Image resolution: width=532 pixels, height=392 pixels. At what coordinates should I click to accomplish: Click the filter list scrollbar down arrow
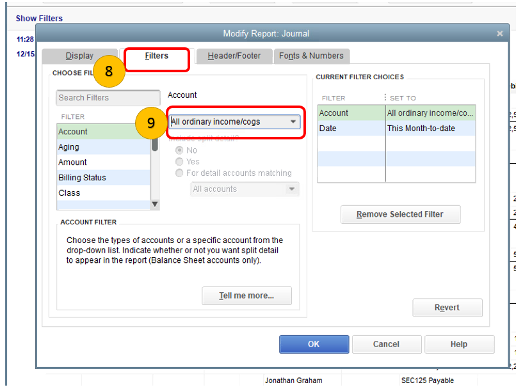(x=154, y=203)
